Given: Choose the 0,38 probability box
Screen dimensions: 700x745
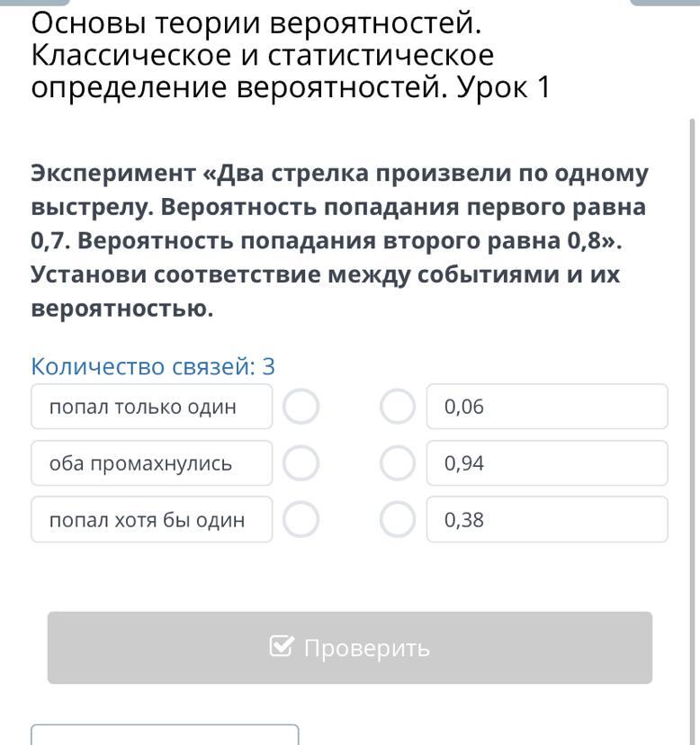Looking at the screenshot, I should (x=546, y=519).
